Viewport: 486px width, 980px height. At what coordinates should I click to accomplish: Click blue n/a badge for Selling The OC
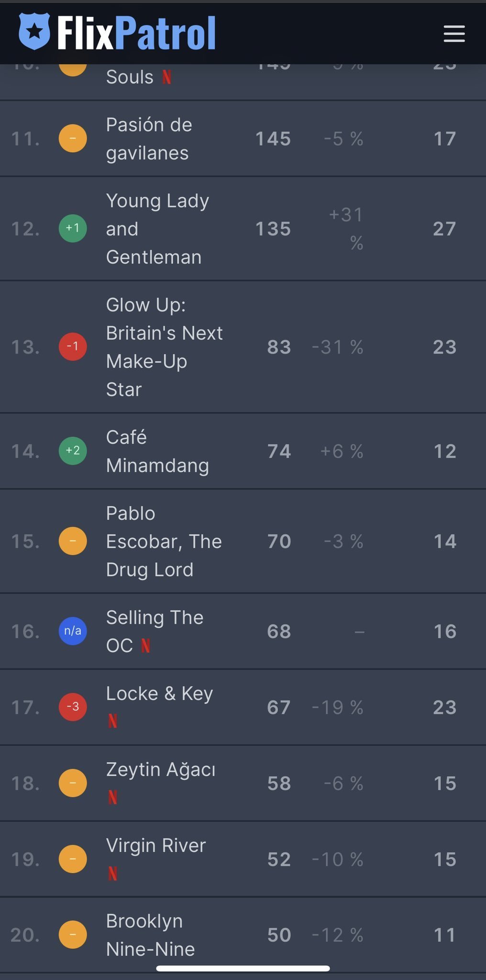[73, 631]
